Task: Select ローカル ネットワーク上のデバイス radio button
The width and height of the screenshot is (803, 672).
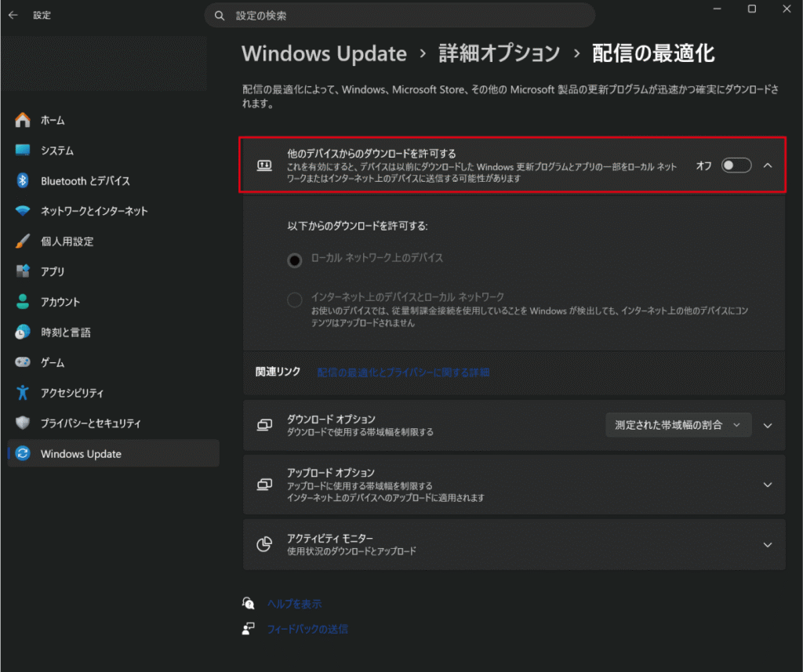Action: click(295, 261)
